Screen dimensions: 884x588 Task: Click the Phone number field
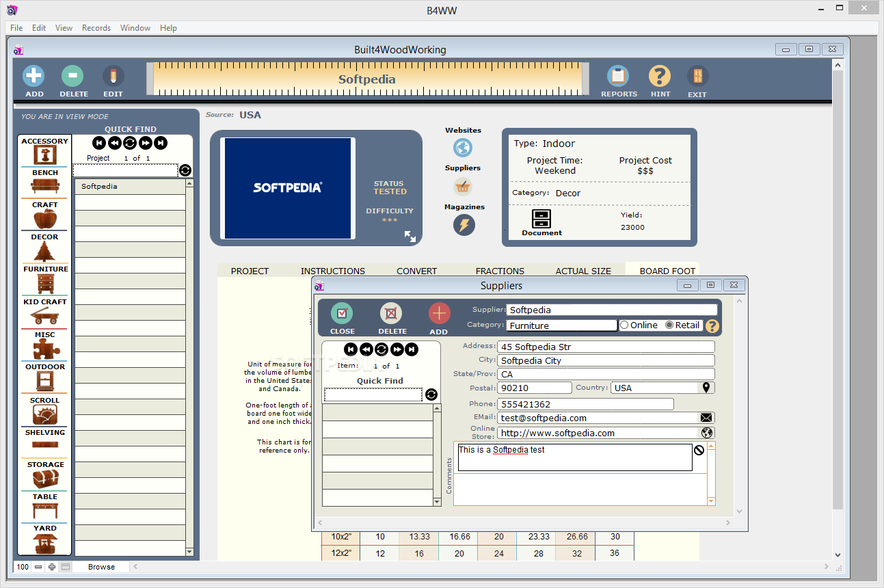point(585,404)
